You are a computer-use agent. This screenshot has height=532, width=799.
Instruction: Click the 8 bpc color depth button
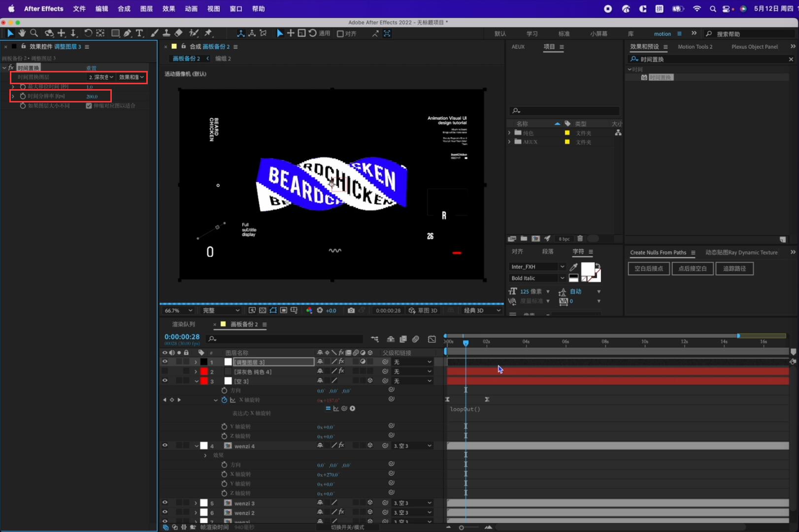pos(564,239)
